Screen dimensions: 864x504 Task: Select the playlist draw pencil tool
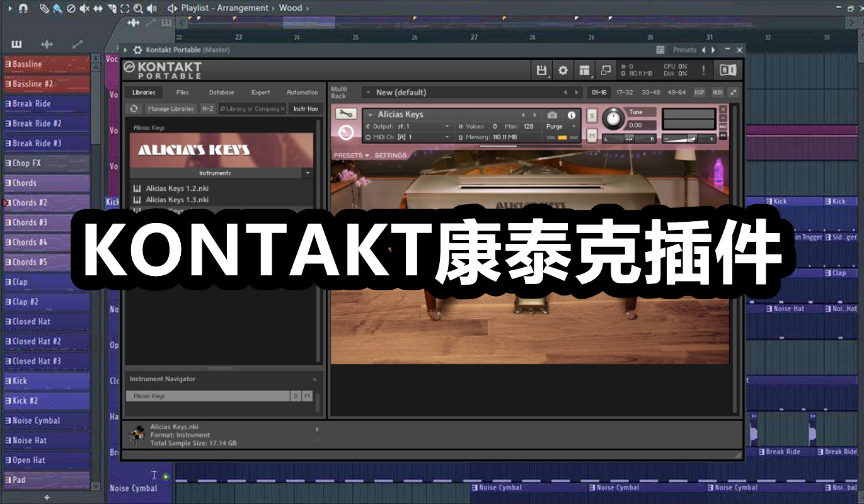pyautogui.click(x=43, y=8)
